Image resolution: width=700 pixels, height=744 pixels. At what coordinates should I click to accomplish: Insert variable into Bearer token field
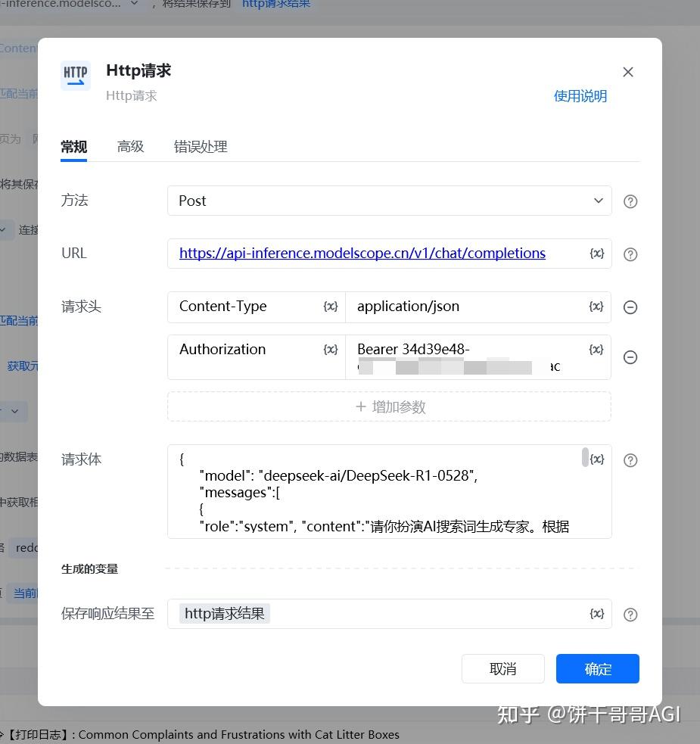point(596,350)
